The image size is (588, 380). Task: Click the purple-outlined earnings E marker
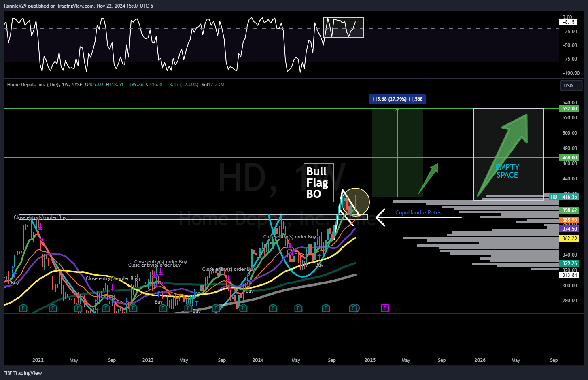click(385, 308)
